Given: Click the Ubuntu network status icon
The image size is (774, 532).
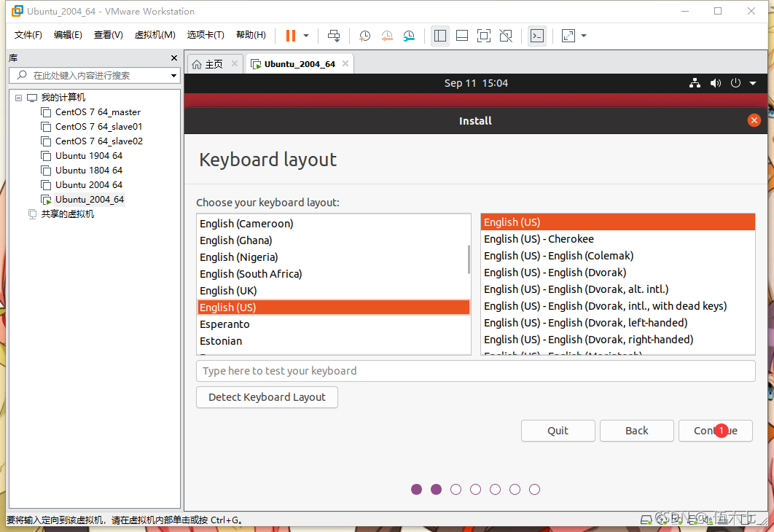Looking at the screenshot, I should (695, 83).
